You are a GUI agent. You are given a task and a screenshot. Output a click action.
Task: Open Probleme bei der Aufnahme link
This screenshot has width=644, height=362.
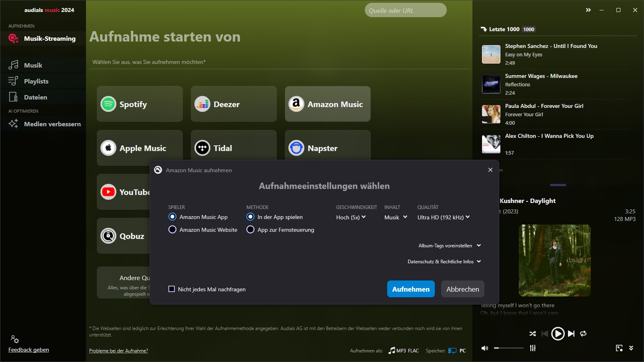(118, 350)
